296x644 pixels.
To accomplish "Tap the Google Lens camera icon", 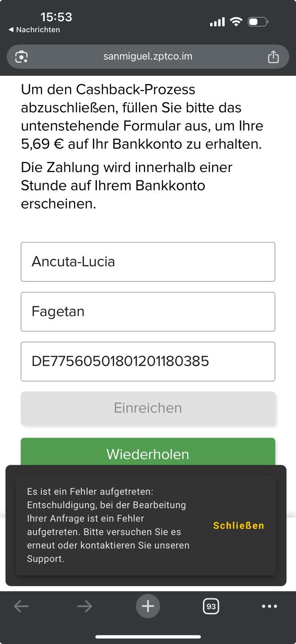I will click(x=21, y=57).
